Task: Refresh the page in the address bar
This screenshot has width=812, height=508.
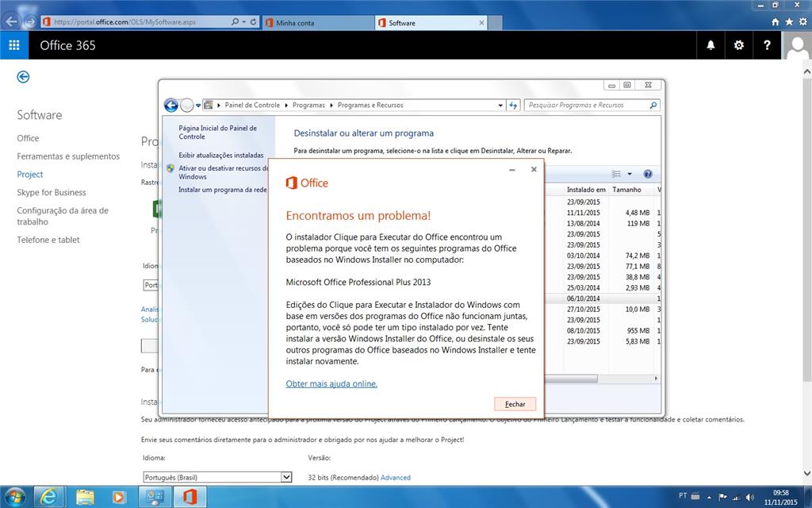Action: coord(253,21)
